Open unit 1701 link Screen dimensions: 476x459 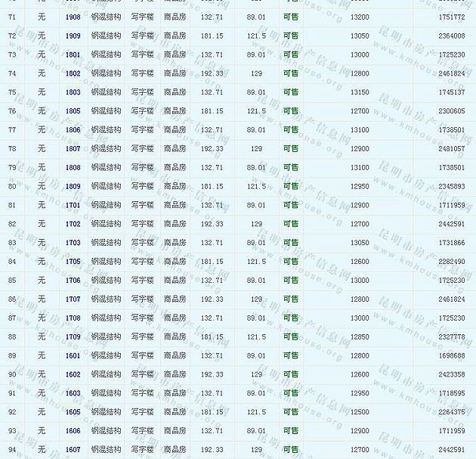(x=73, y=205)
